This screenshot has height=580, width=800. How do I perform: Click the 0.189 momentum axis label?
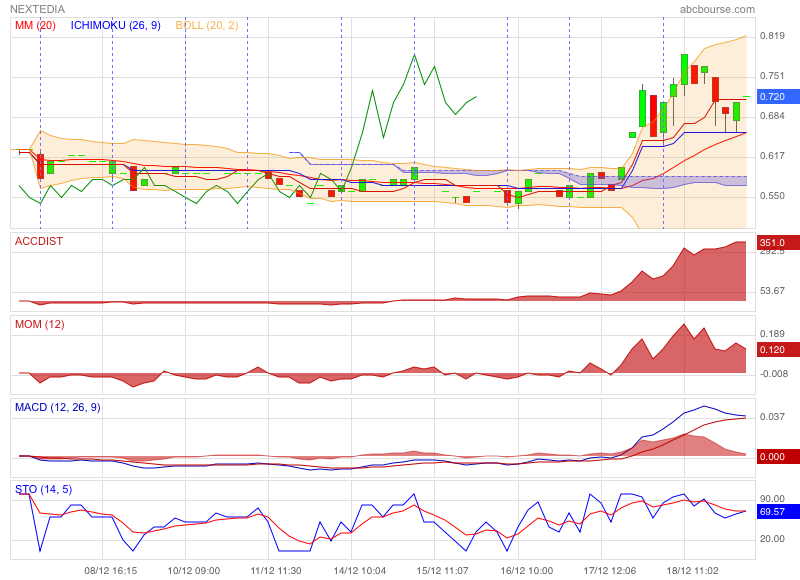pyautogui.click(x=772, y=334)
